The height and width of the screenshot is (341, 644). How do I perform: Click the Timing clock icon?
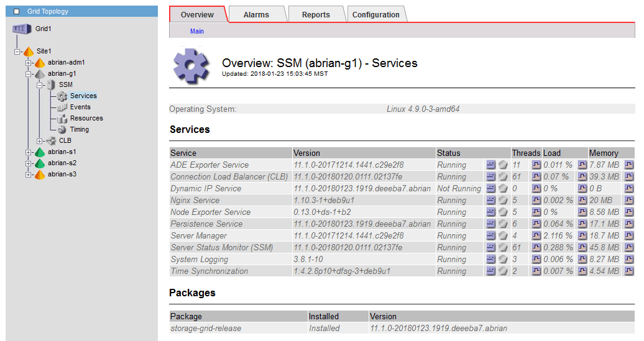click(62, 130)
